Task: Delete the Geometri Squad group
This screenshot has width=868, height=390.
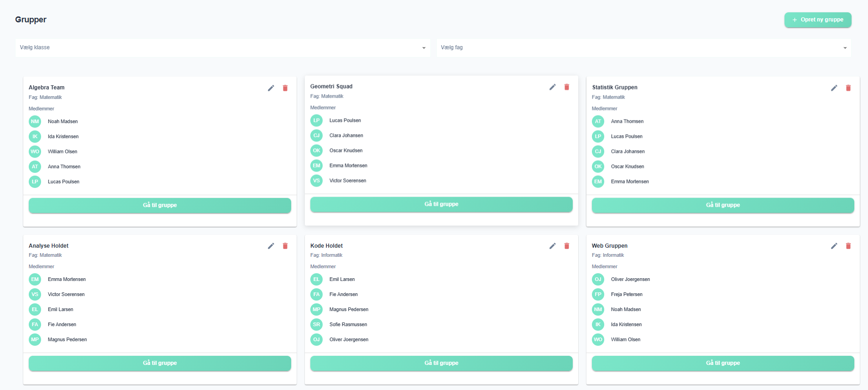Action: click(x=567, y=87)
